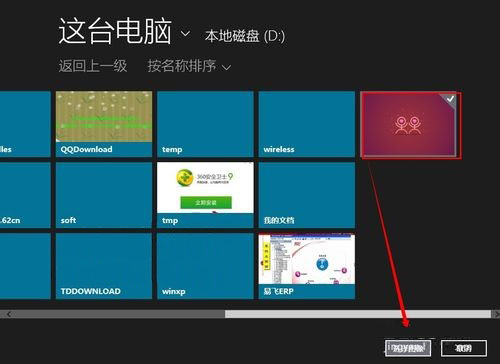Open the winxp folder tile
Viewport: 500px width, 364px height.
(x=205, y=266)
